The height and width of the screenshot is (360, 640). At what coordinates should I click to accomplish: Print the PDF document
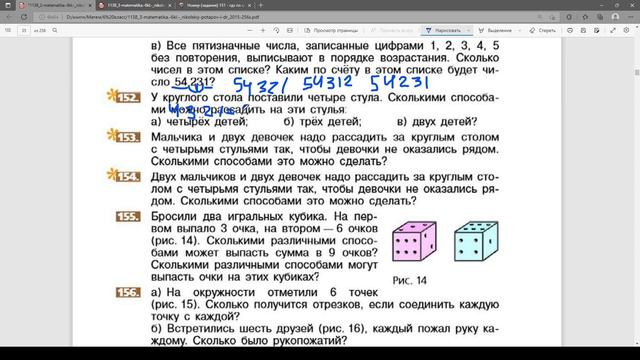tap(570, 30)
